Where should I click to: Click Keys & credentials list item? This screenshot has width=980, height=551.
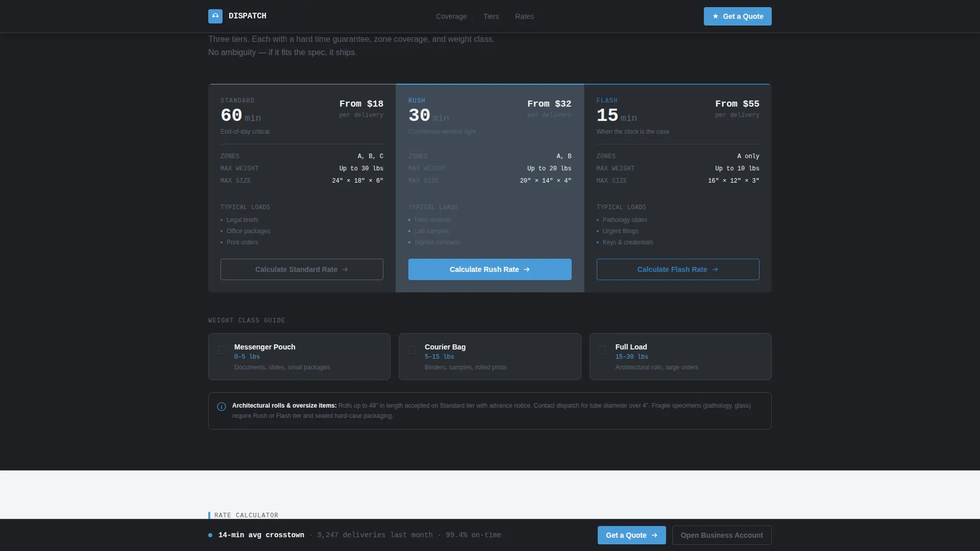coord(628,242)
